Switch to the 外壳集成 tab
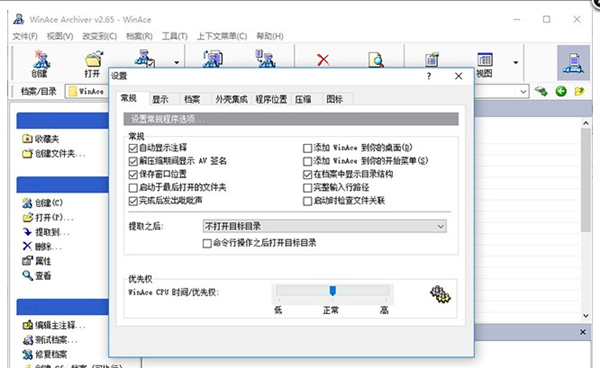The image size is (600, 368). pyautogui.click(x=231, y=99)
